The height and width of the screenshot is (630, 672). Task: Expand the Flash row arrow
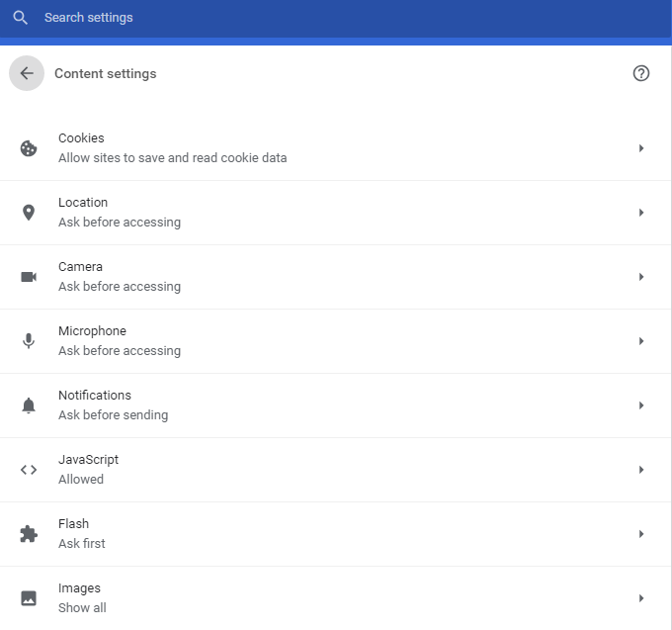(641, 534)
